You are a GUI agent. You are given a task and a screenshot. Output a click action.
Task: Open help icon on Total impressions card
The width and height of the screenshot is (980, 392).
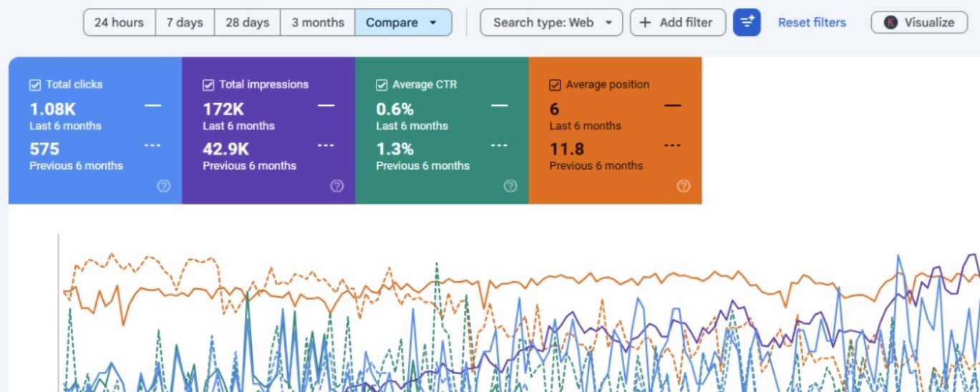click(337, 186)
